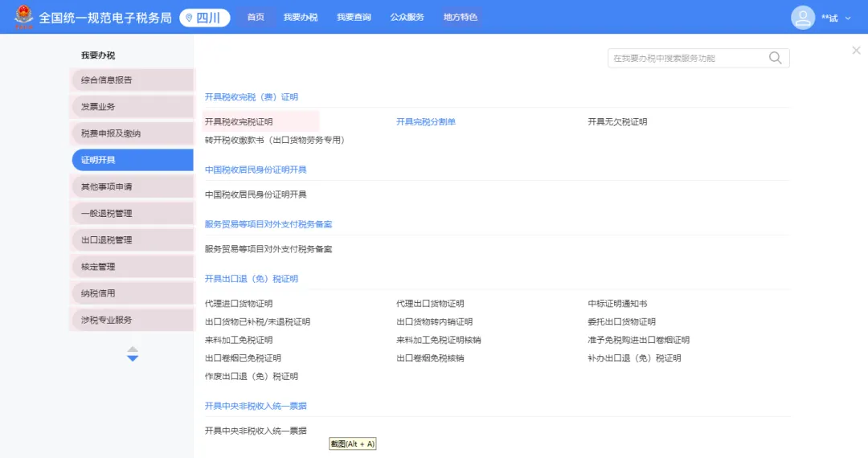Open 补办出口退（免）税证明
Screen dimensions: 868x458
(634, 358)
